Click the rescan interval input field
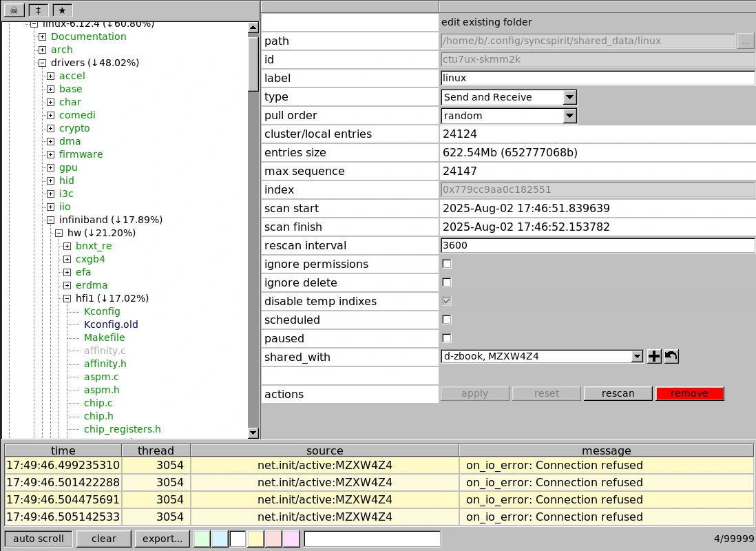 (597, 245)
